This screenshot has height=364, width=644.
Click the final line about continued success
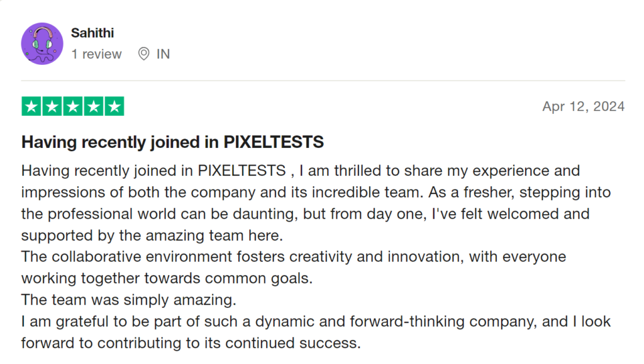[x=191, y=343]
